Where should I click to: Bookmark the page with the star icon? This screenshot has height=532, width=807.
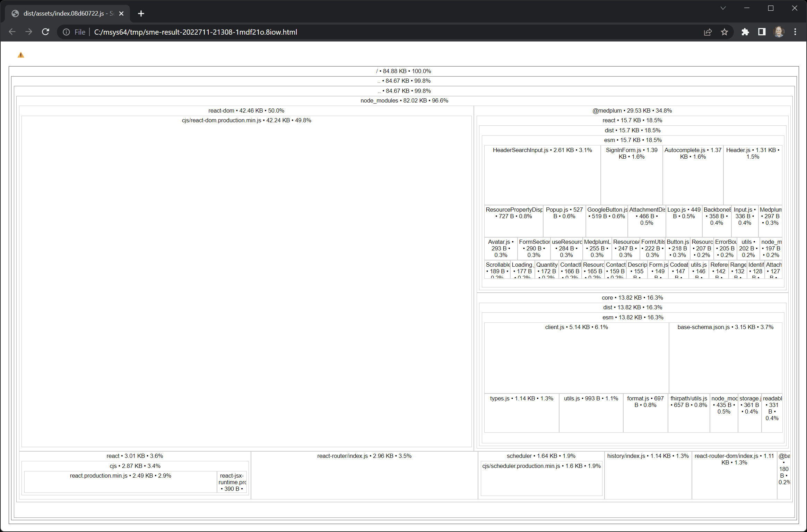tap(724, 32)
